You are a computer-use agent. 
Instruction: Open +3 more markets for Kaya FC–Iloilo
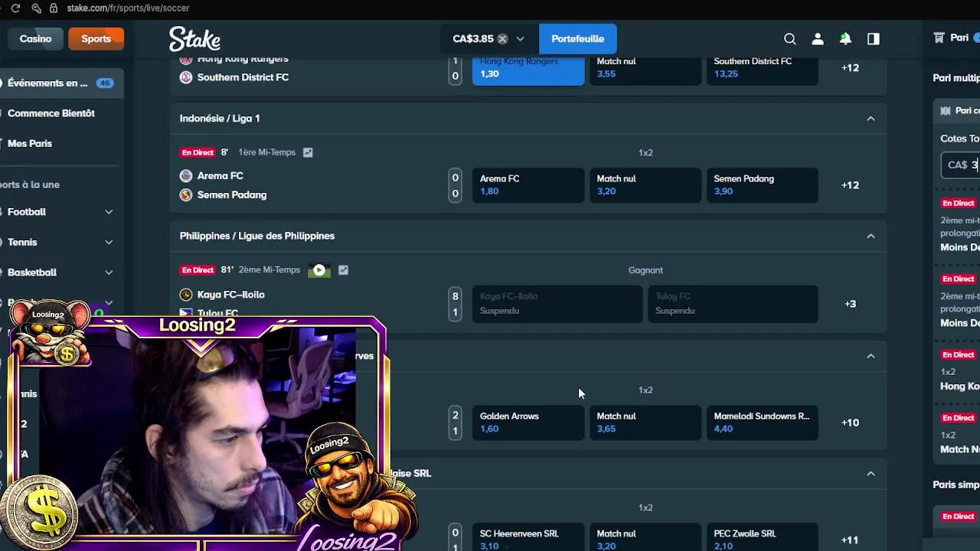click(850, 304)
